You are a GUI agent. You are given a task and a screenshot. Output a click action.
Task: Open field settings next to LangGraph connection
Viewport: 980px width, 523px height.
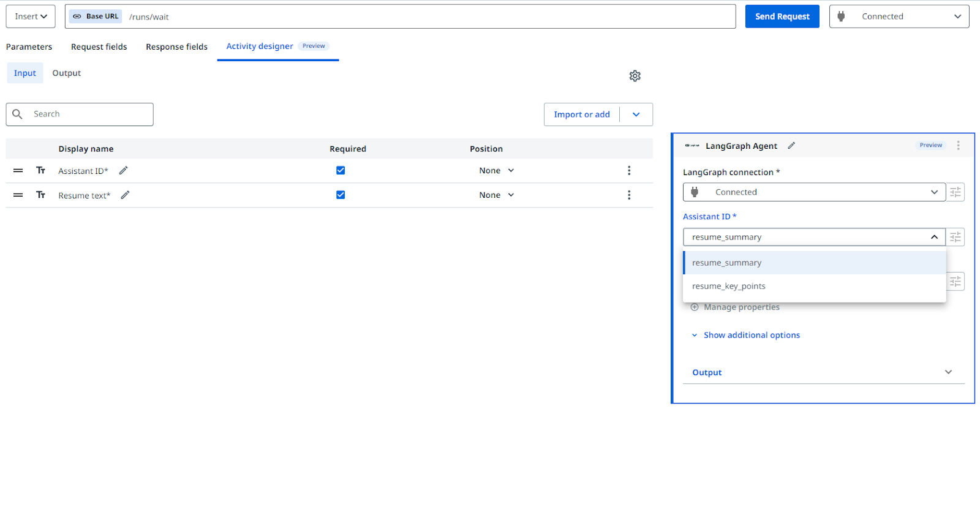956,192
